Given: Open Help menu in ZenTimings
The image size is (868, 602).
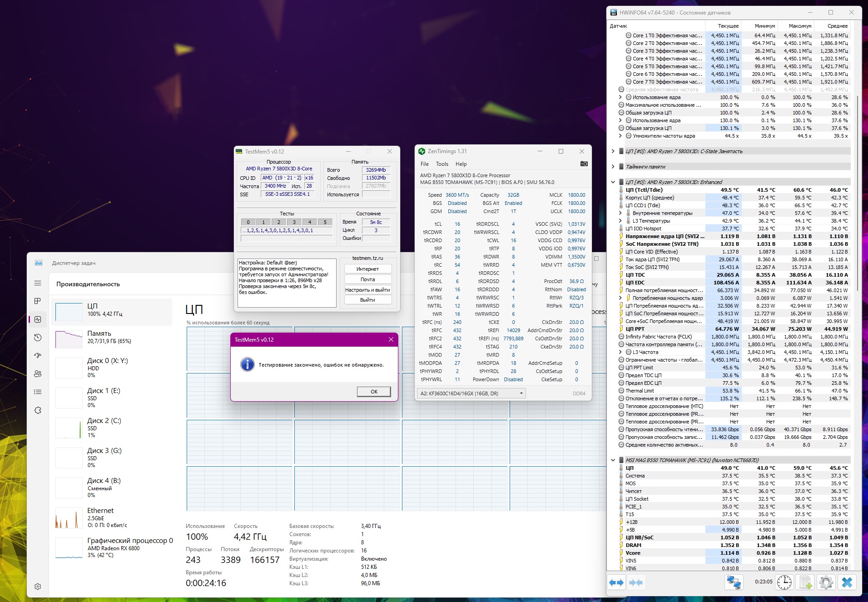Looking at the screenshot, I should [461, 164].
